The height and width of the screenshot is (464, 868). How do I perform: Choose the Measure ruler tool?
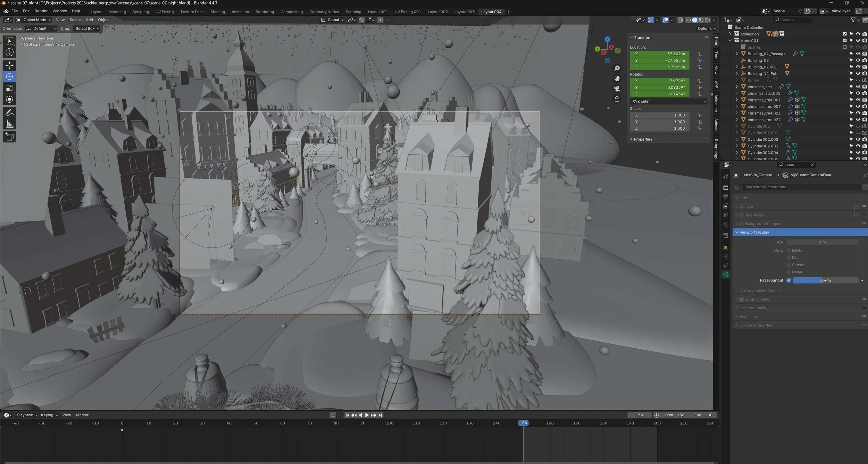(x=9, y=124)
